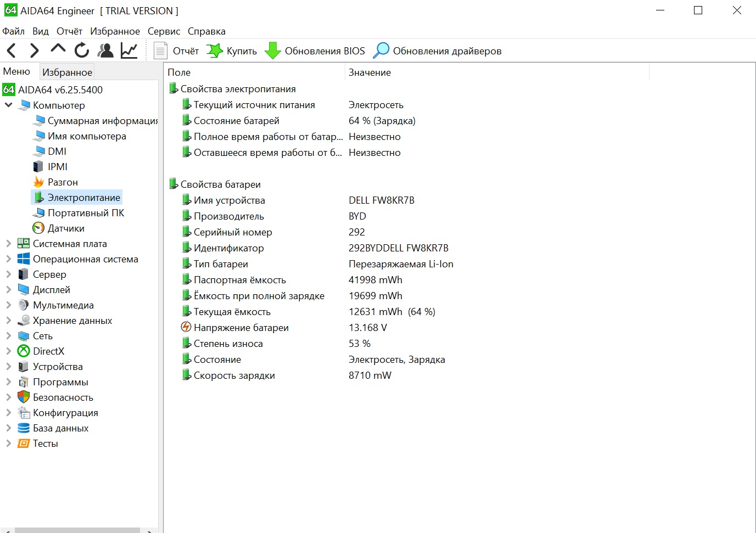Viewport: 756px width, 533px height.
Task: Open the Файл menu
Action: pos(14,31)
